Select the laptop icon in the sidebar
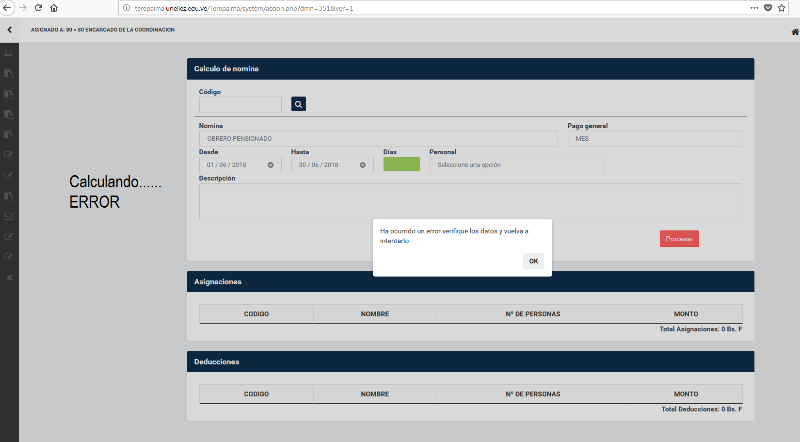Viewport: 800px width, 442px height. [x=9, y=53]
